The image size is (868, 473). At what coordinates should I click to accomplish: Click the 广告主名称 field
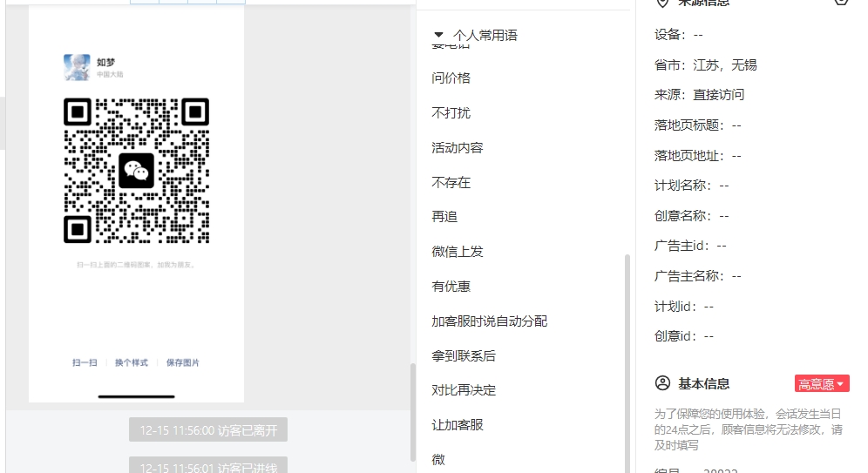point(697,276)
